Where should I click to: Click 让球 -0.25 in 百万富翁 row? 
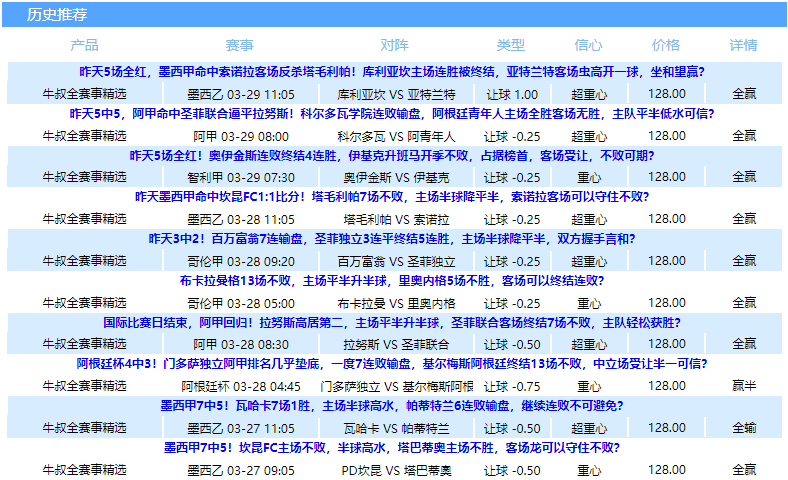[512, 261]
